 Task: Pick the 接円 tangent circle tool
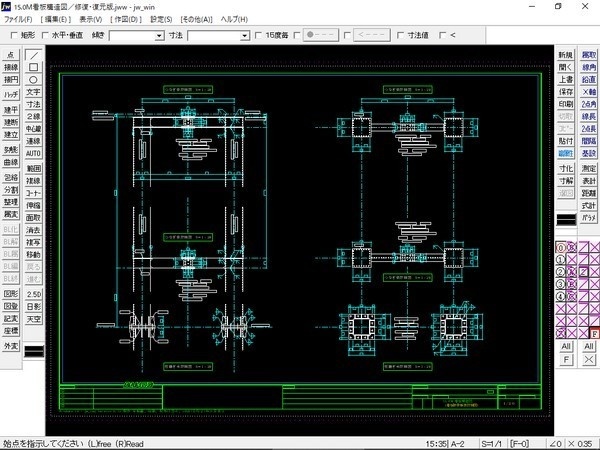pos(11,80)
